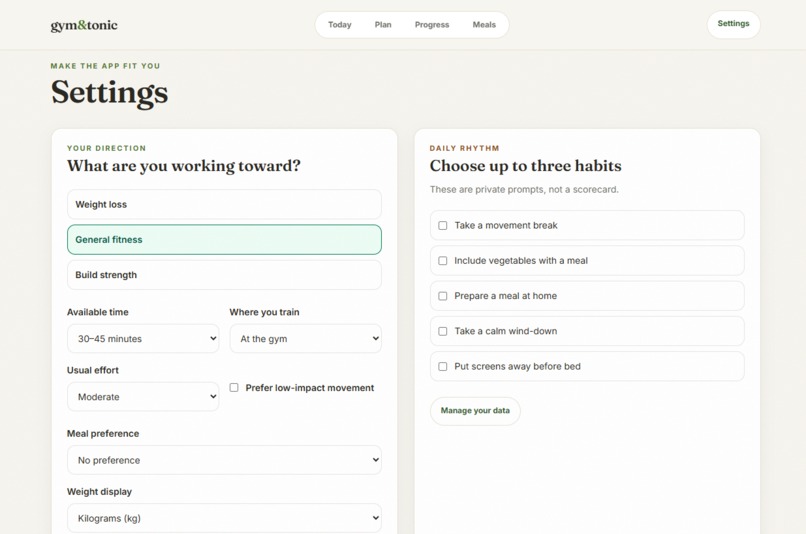
Task: Click the Settings page heading
Action: 109,93
